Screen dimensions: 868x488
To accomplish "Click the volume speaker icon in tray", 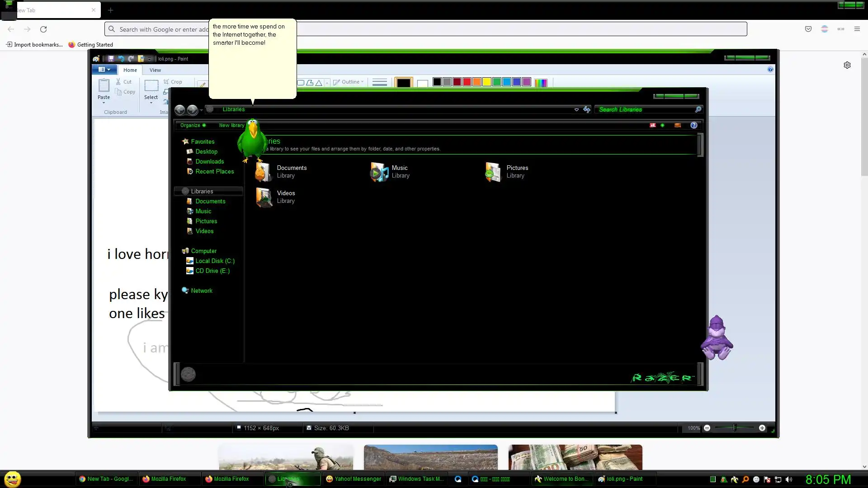I will pyautogui.click(x=789, y=479).
